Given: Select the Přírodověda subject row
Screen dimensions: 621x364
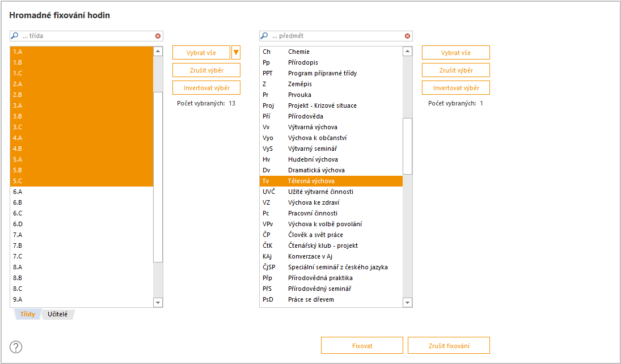Looking at the screenshot, I should 332,116.
